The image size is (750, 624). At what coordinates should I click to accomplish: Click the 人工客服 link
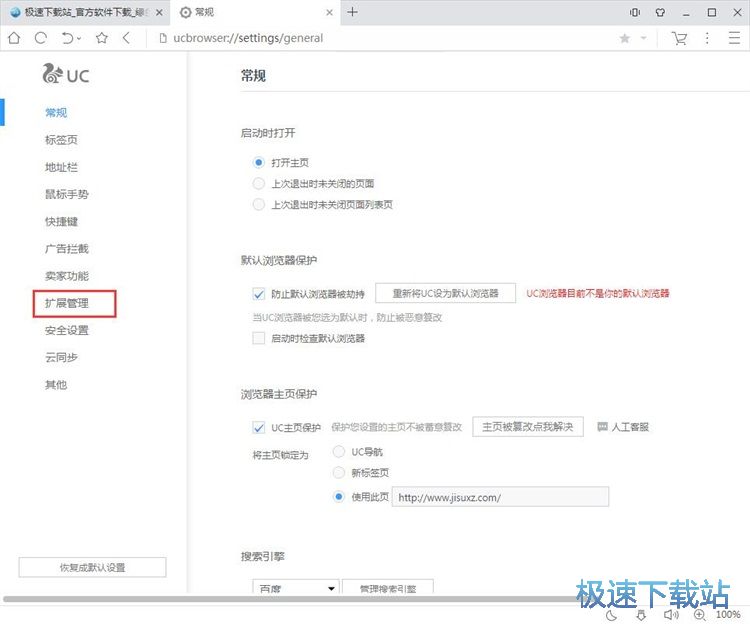click(x=623, y=427)
